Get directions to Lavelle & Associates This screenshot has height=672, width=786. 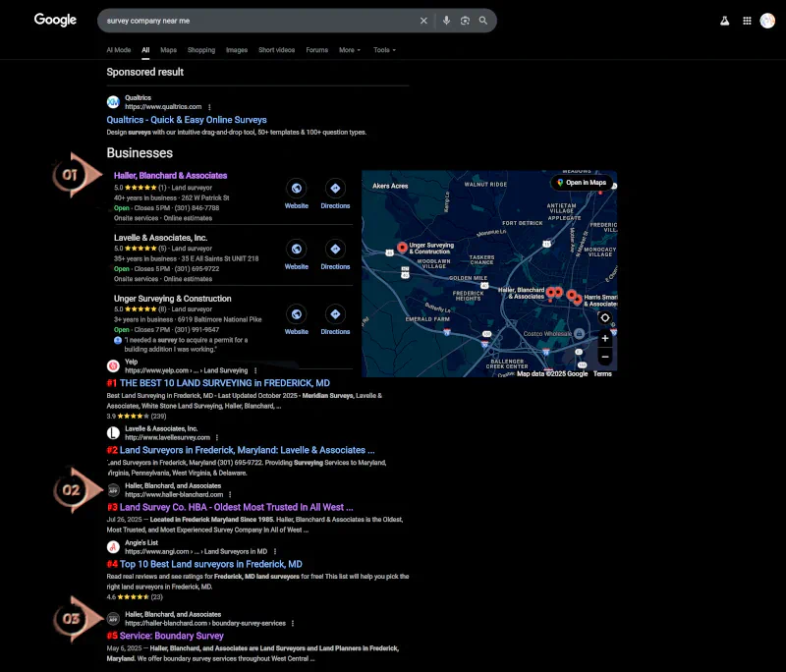(335, 250)
